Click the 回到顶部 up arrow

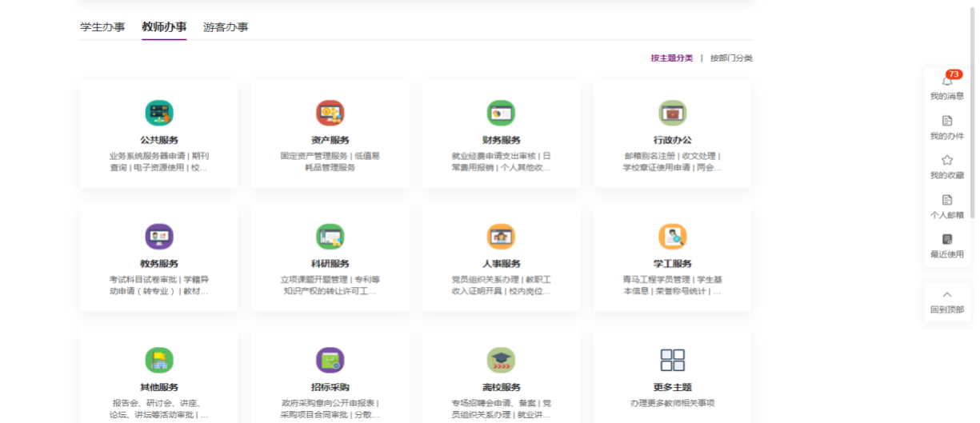point(947,294)
